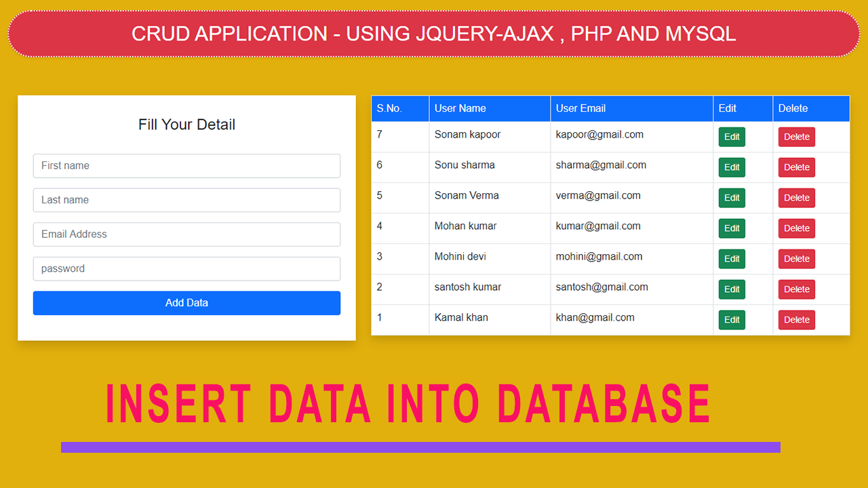Edit the Mohan kumar row
This screenshot has width=868, height=488.
pyautogui.click(x=732, y=228)
